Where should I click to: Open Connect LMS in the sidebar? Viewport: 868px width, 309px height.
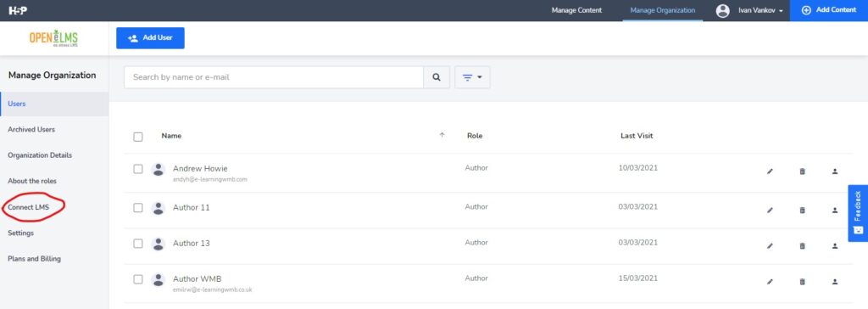pos(28,207)
